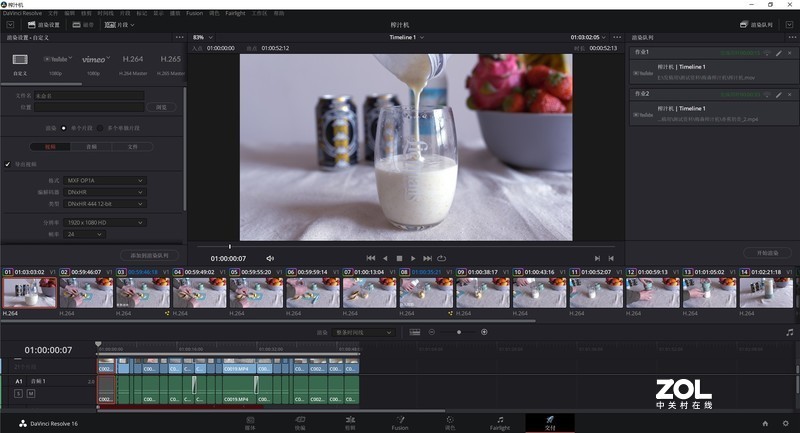Open the viewer zoom 83% dropdown
This screenshot has width=800, height=433.
[x=203, y=37]
